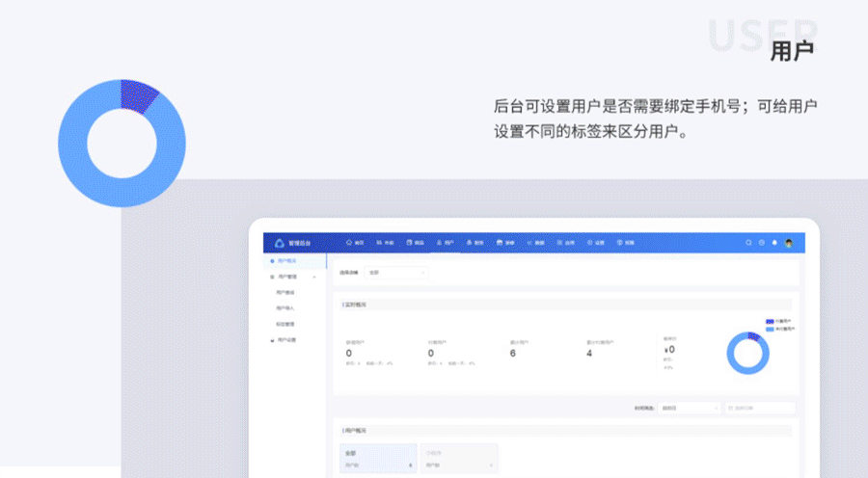Open the notification bell in header
The image size is (868, 478).
click(x=774, y=242)
